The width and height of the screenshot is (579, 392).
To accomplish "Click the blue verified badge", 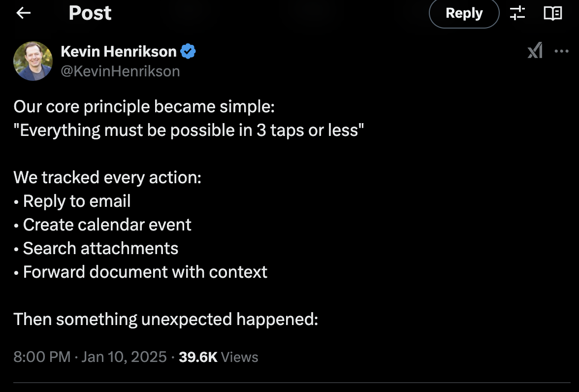I will click(188, 51).
